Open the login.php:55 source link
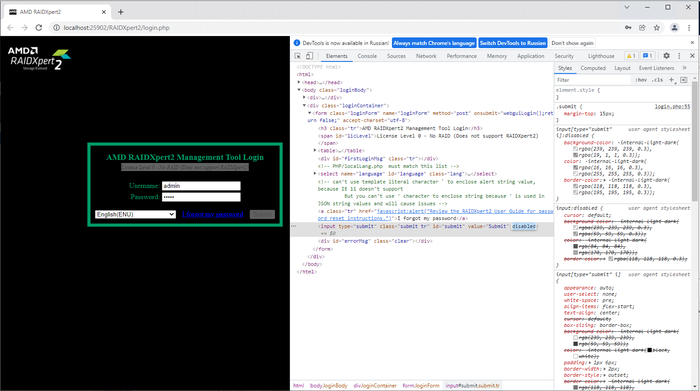The image size is (700, 391). [x=672, y=106]
